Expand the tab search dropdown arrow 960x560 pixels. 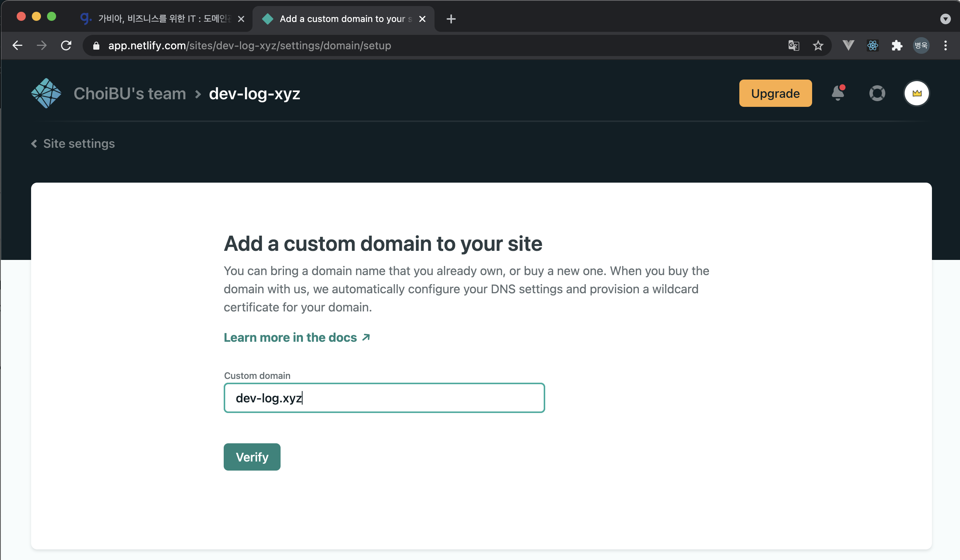(945, 19)
